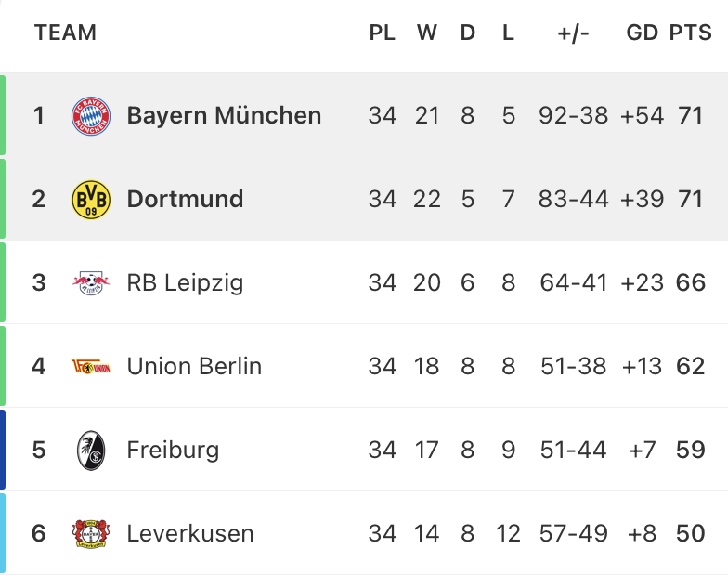The height and width of the screenshot is (575, 728).
Task: Click Bayern München's 71 points value
Action: click(x=691, y=115)
